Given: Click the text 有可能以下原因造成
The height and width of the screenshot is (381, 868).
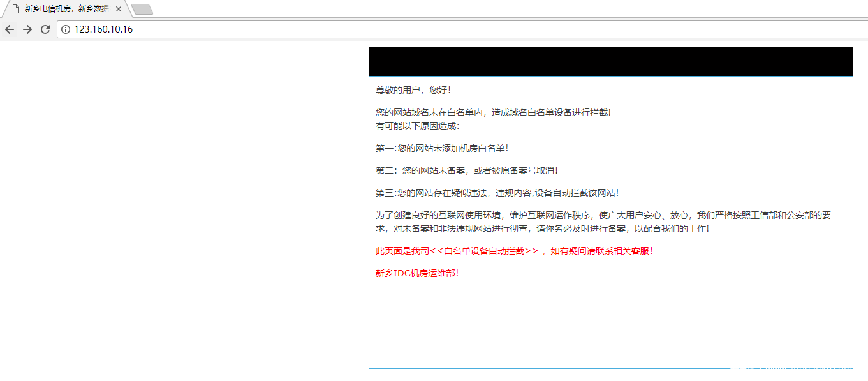Looking at the screenshot, I should [x=417, y=126].
